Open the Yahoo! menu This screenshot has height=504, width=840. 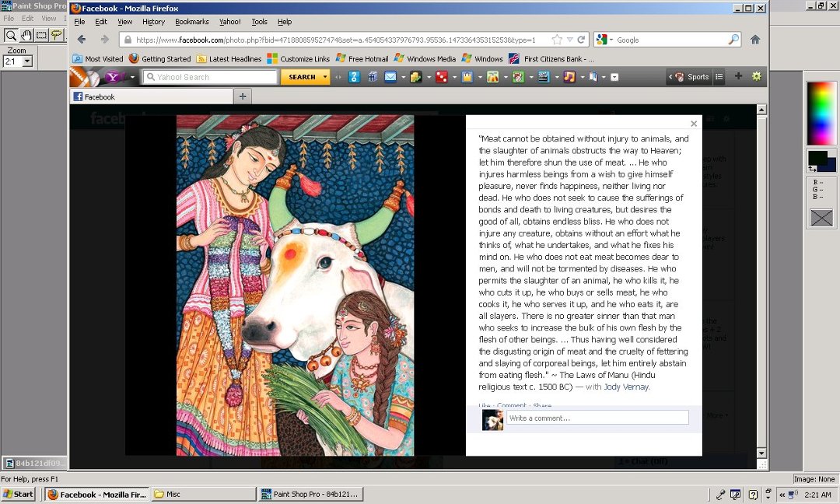coord(229,22)
